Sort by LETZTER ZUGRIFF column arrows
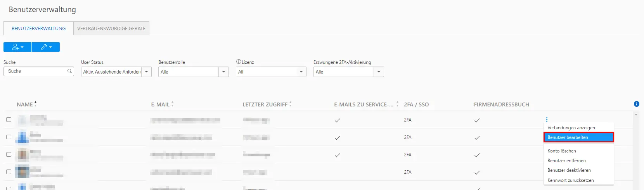 pos(290,104)
